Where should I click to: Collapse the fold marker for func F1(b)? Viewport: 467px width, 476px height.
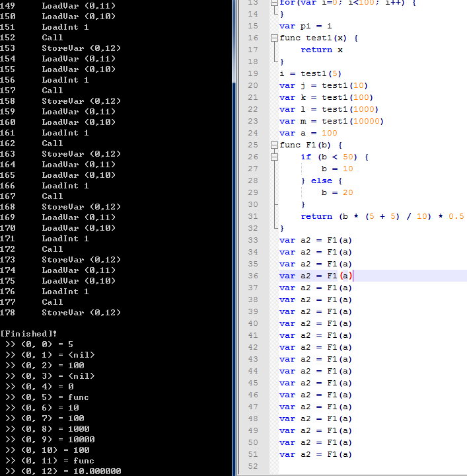tap(274, 145)
